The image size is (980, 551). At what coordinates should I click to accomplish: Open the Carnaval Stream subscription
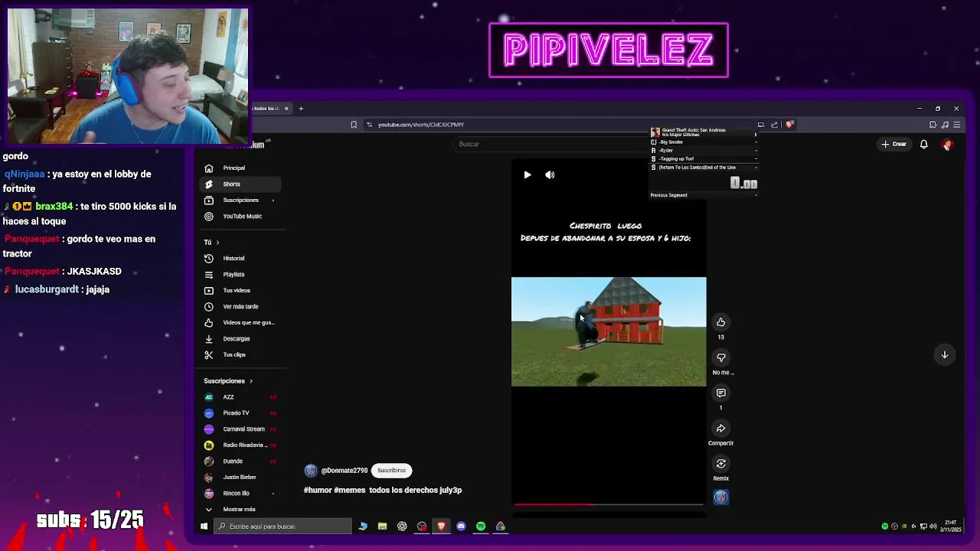(240, 429)
